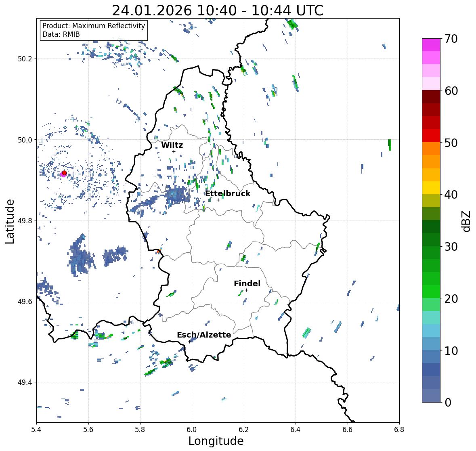Click the 40 colorbar tick label
Screen dimensions: 476x451
tap(451, 195)
